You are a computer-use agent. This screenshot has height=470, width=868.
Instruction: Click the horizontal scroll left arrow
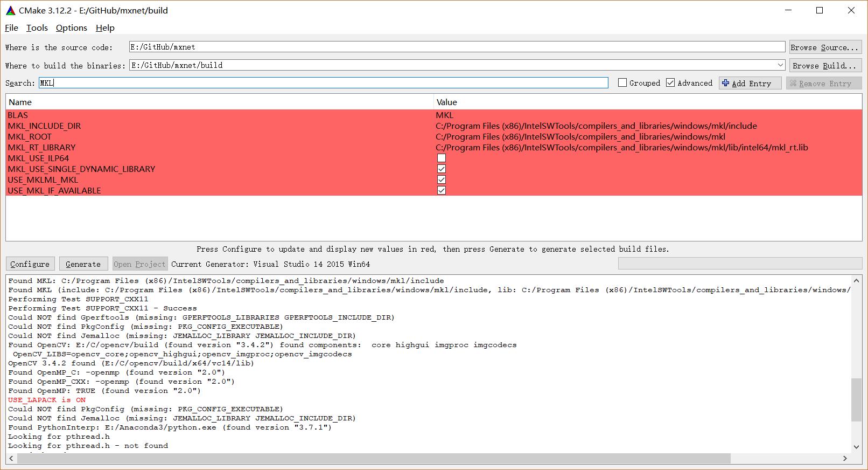click(x=11, y=458)
